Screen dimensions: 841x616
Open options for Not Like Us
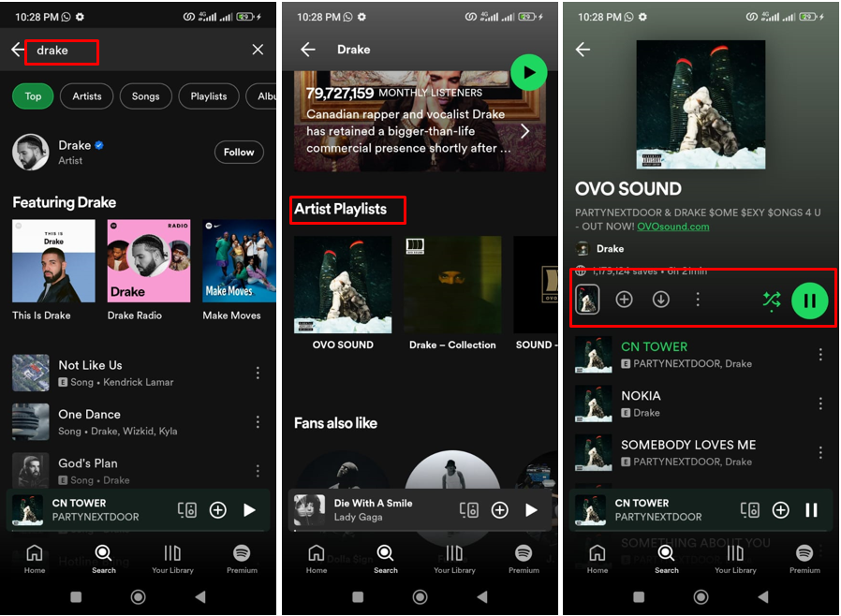(x=258, y=374)
